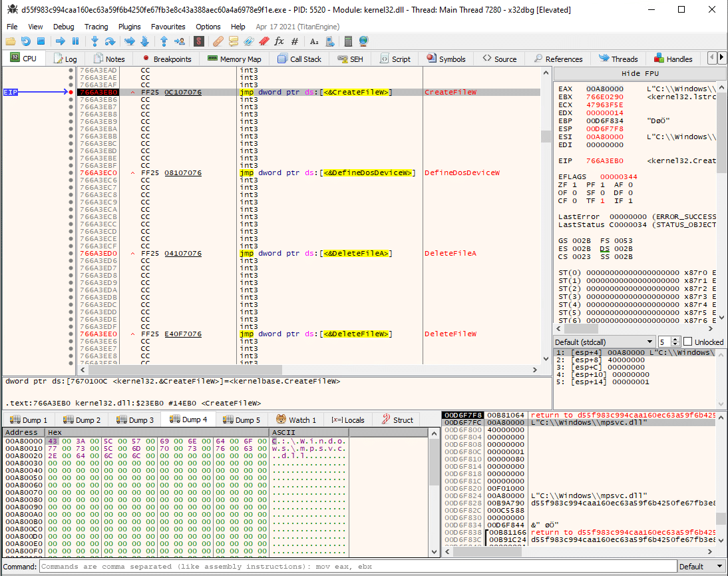This screenshot has width=728, height=576.
Task: Switch to Dump 5 tab
Action: (x=242, y=420)
